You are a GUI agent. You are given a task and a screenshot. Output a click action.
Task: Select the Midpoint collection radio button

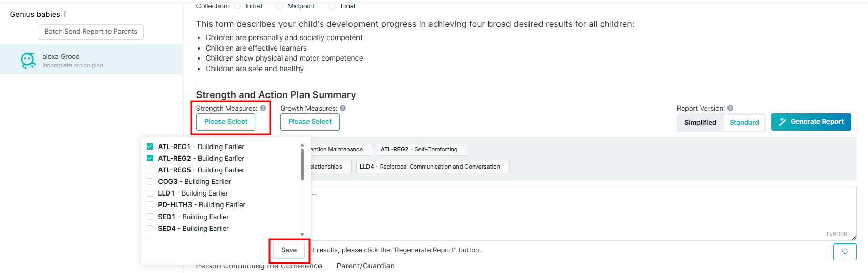point(280,6)
